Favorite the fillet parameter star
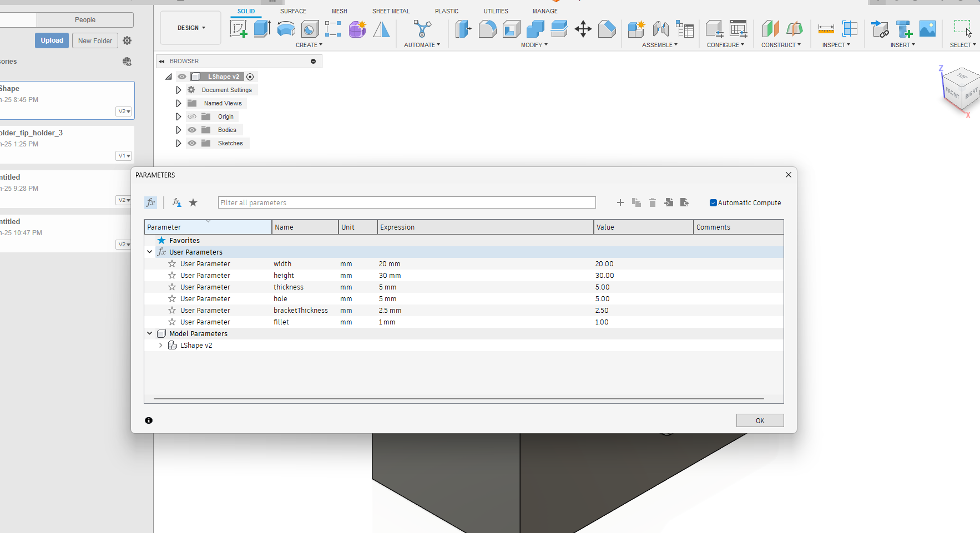Viewport: 980px width, 533px height. click(x=172, y=322)
